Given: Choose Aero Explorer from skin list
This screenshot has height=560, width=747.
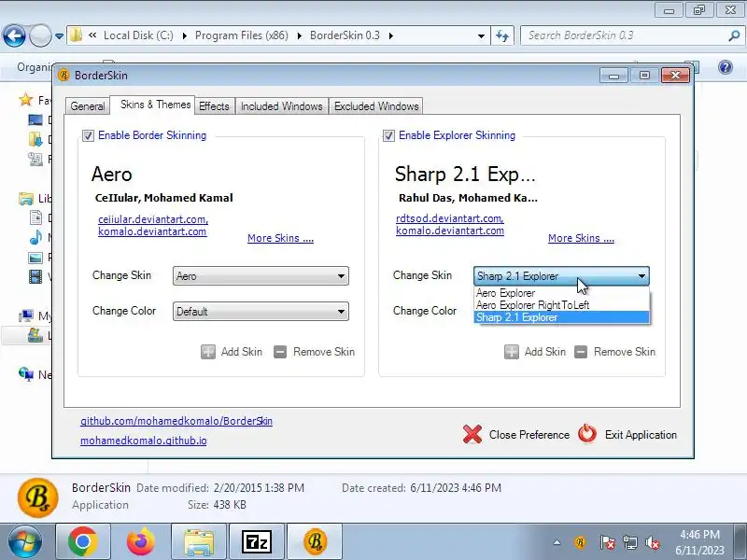Looking at the screenshot, I should (x=562, y=293).
